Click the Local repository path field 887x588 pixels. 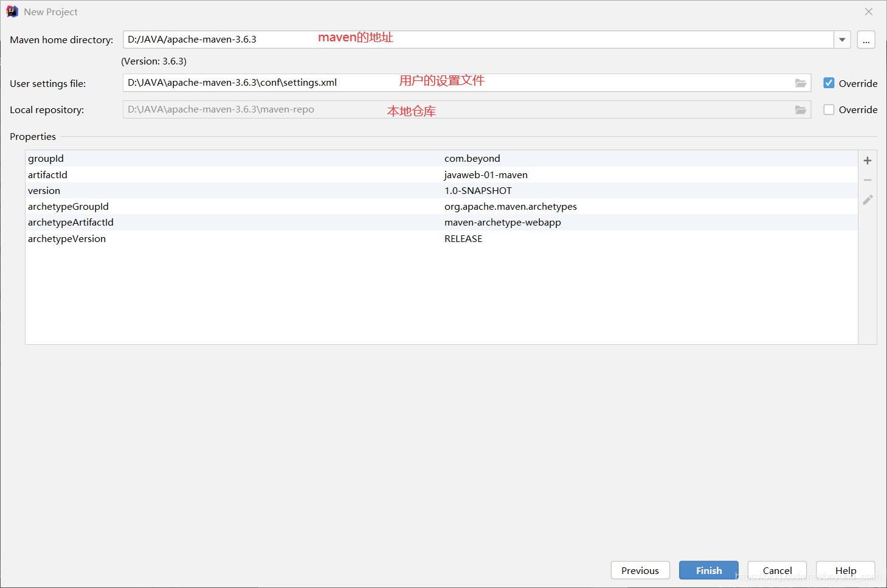pyautogui.click(x=467, y=109)
